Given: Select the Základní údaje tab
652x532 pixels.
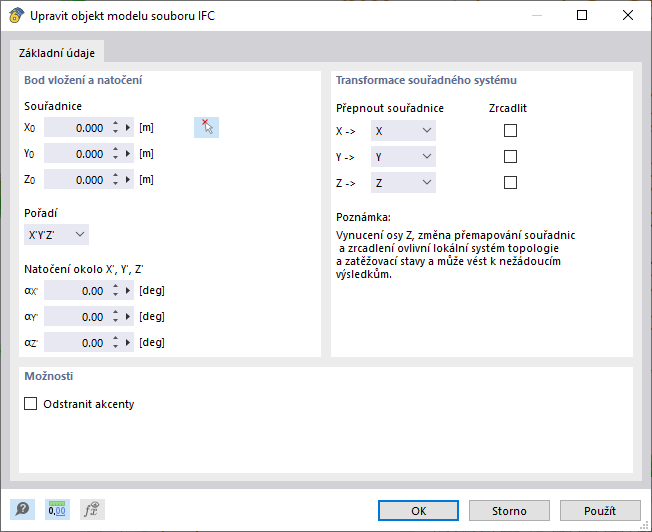Looking at the screenshot, I should pos(56,53).
